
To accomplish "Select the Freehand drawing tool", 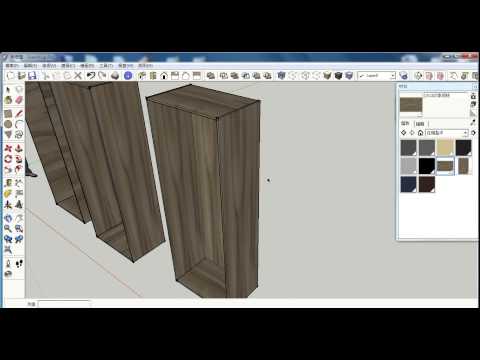I will point(19,135).
